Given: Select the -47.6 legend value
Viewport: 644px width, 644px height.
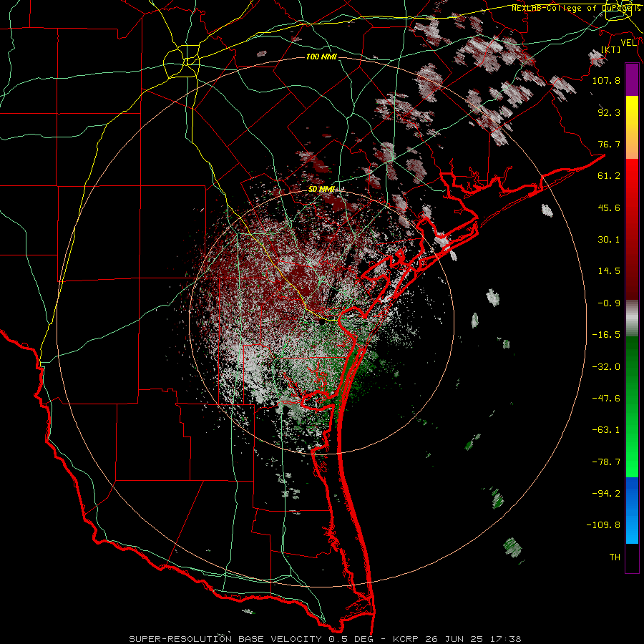Looking at the screenshot, I should 606,399.
